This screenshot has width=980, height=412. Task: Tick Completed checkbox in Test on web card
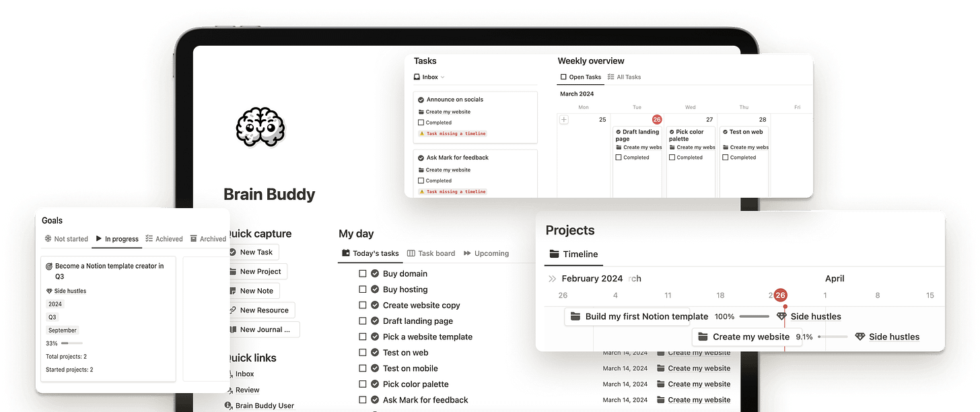point(726,158)
